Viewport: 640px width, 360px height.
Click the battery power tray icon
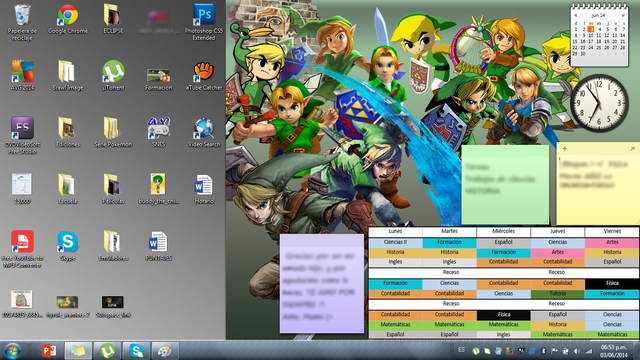tap(566, 351)
